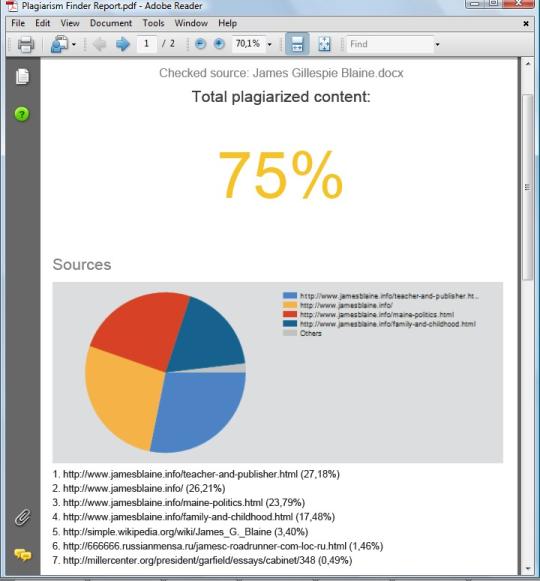Open the Comments speech bubbles panel
Image resolution: width=540 pixels, height=581 pixels.
click(x=23, y=555)
